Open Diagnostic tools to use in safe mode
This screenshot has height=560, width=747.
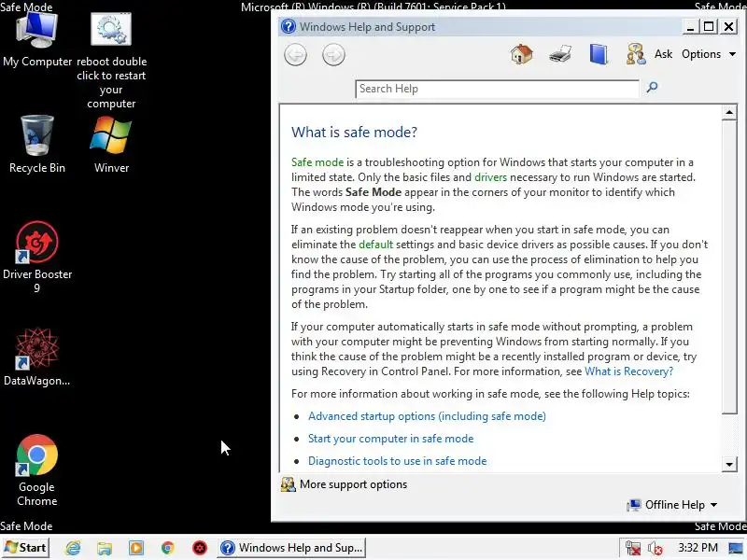[x=398, y=461]
